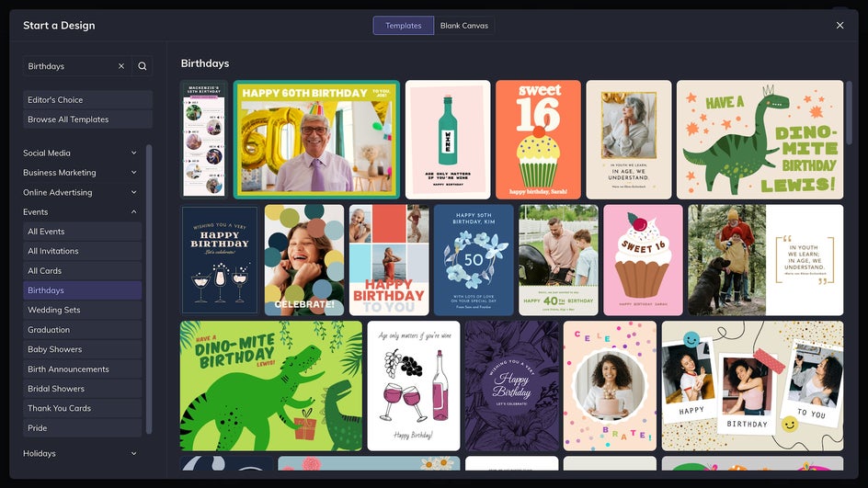
Task: Open family with dog quote template
Action: pos(766,260)
